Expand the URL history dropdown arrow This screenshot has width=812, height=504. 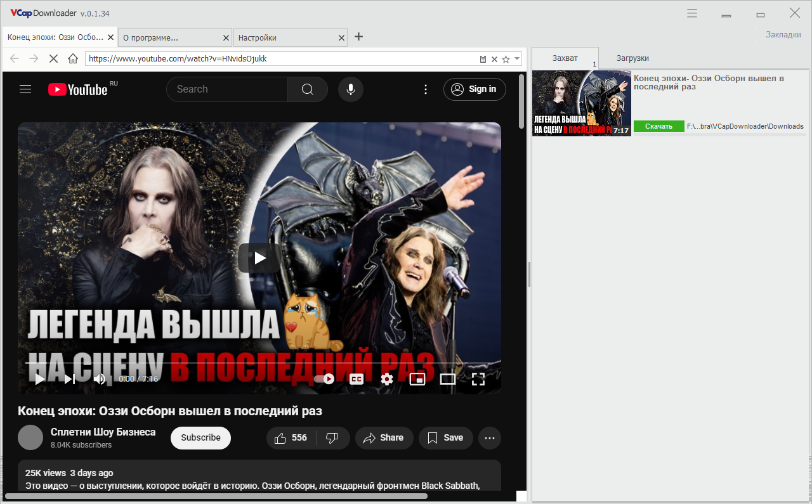(518, 58)
